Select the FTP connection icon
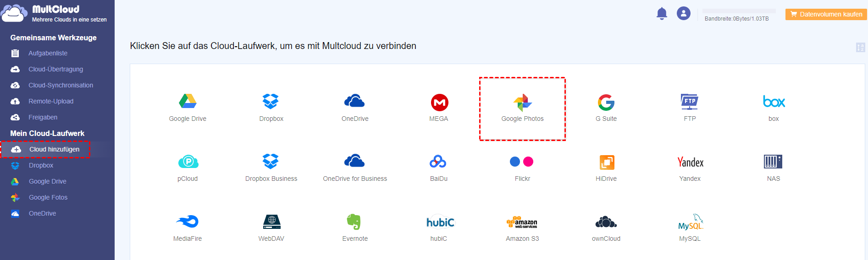The image size is (868, 260). (x=690, y=102)
